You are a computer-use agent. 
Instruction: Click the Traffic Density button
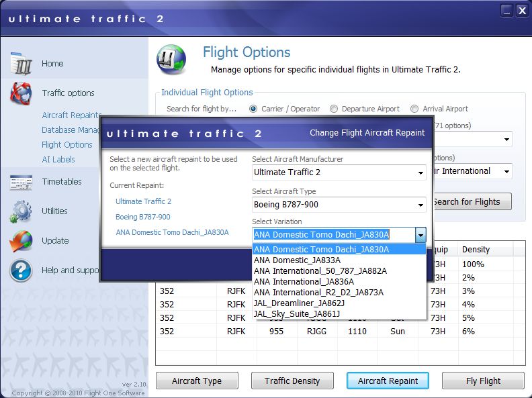coord(292,381)
